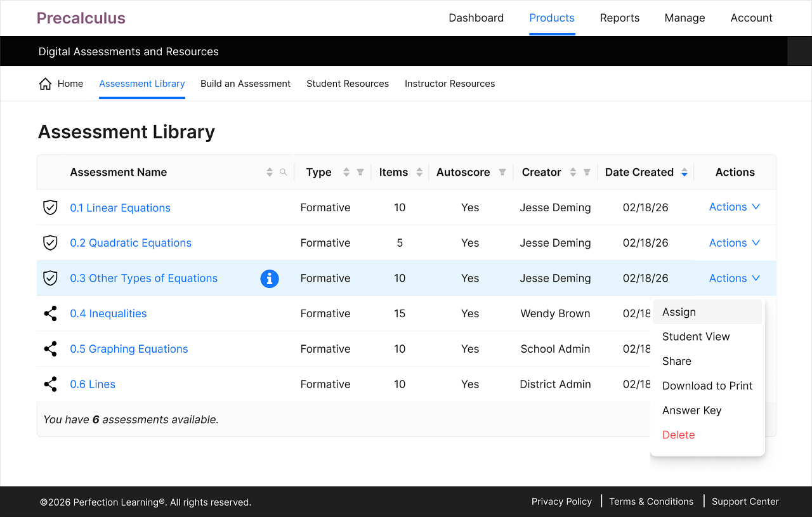Open the Actions dropdown for 0.2 Quadratic Equations

[734, 242]
